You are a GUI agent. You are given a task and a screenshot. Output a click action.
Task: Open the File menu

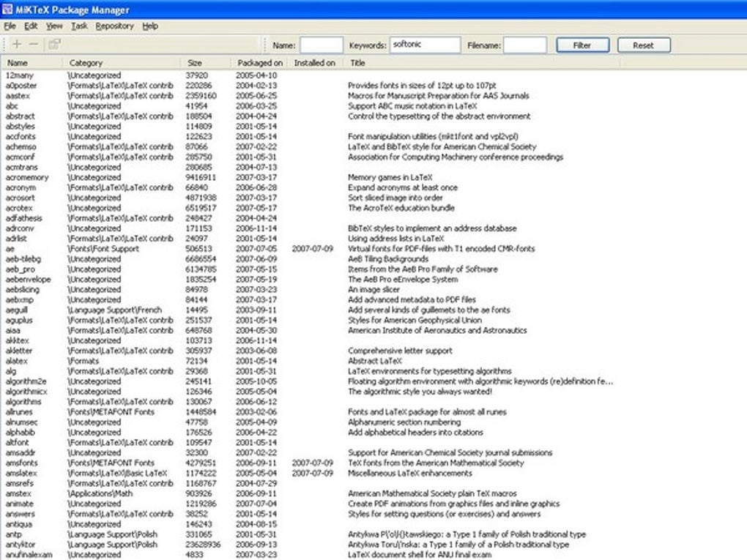(x=10, y=26)
